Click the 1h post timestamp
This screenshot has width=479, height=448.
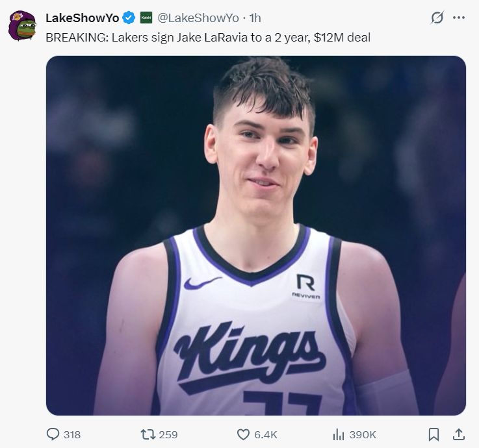[x=255, y=18]
